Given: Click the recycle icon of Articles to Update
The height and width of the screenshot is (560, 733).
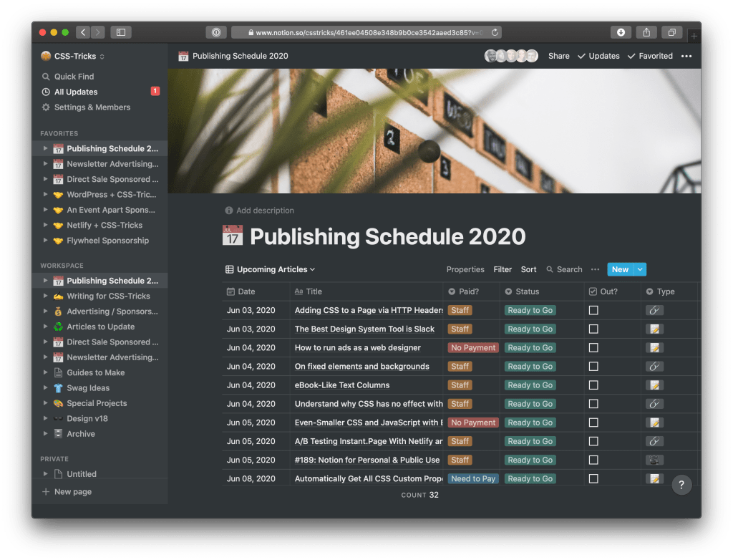Looking at the screenshot, I should pos(58,327).
